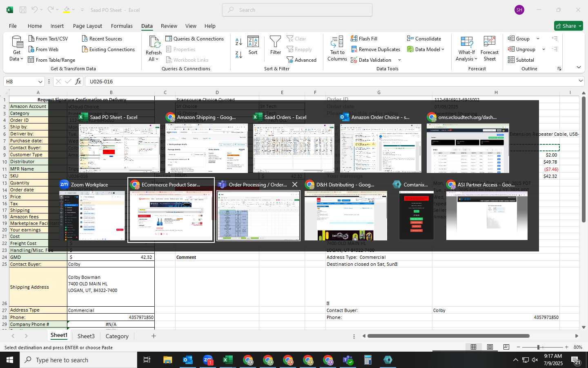588x368 pixels.
Task: Expand the Data Model dropdown
Action: tap(443, 49)
